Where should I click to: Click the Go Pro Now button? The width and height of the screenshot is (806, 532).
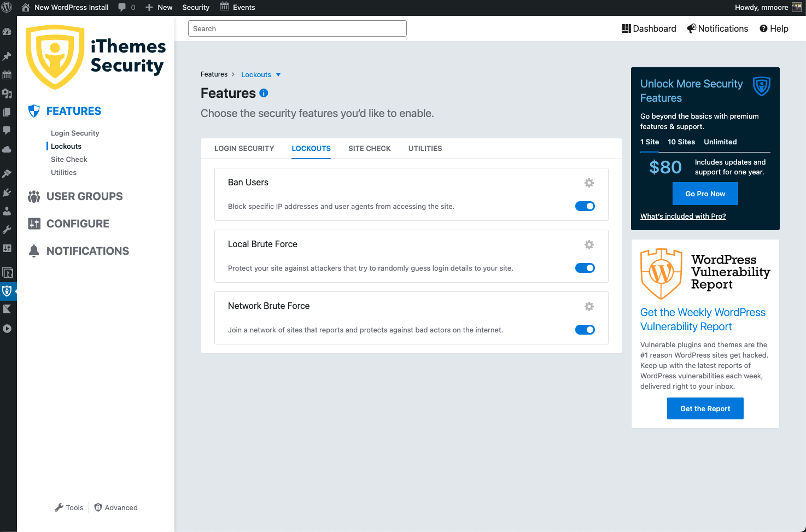(x=705, y=194)
